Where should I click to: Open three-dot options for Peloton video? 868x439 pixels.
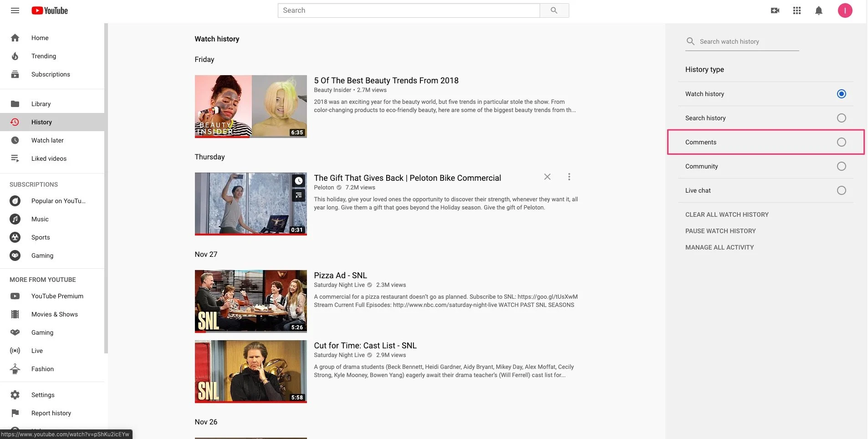point(569,177)
